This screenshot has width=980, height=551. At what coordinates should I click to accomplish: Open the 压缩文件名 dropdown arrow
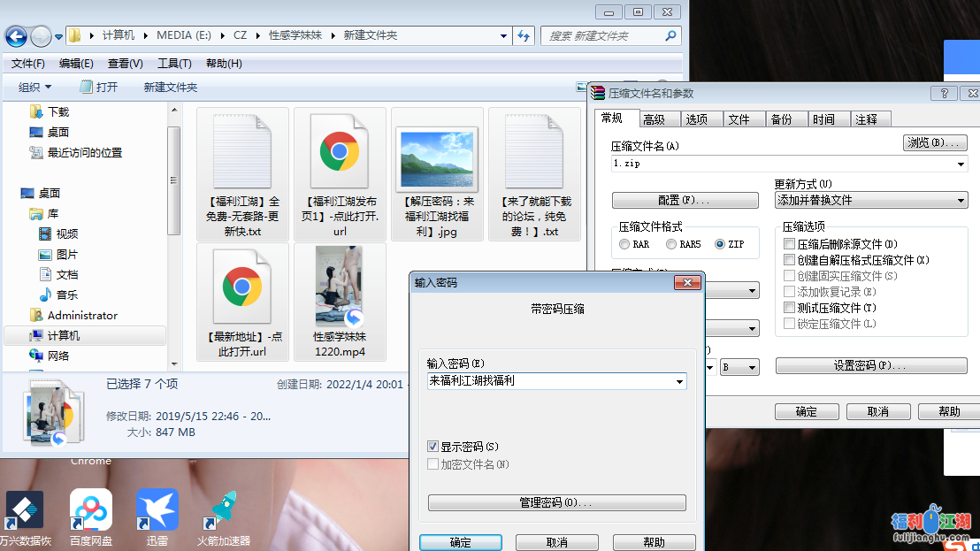pos(961,165)
